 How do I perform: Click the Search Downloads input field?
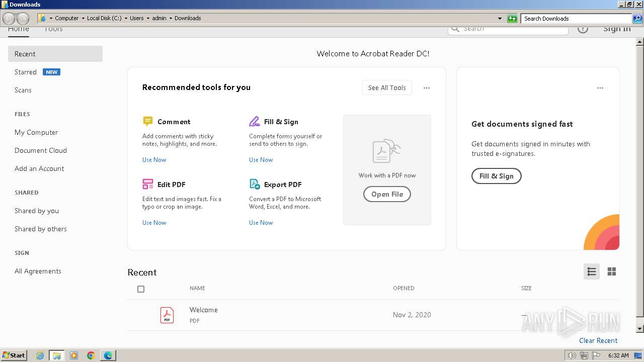point(576,19)
